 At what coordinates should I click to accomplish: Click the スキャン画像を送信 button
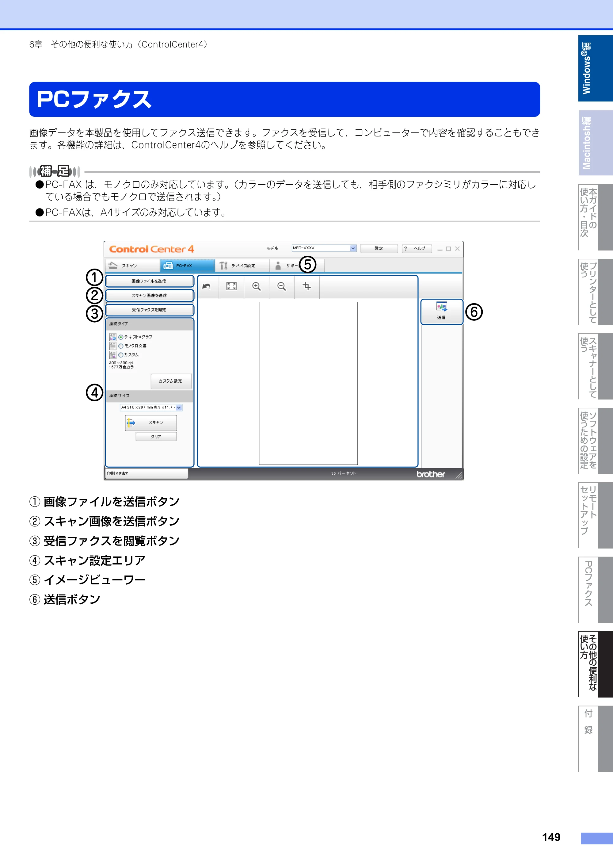click(x=149, y=296)
